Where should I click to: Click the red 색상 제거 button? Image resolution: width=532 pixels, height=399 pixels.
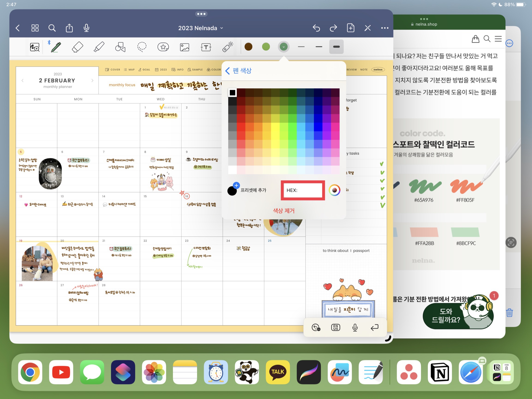(284, 210)
